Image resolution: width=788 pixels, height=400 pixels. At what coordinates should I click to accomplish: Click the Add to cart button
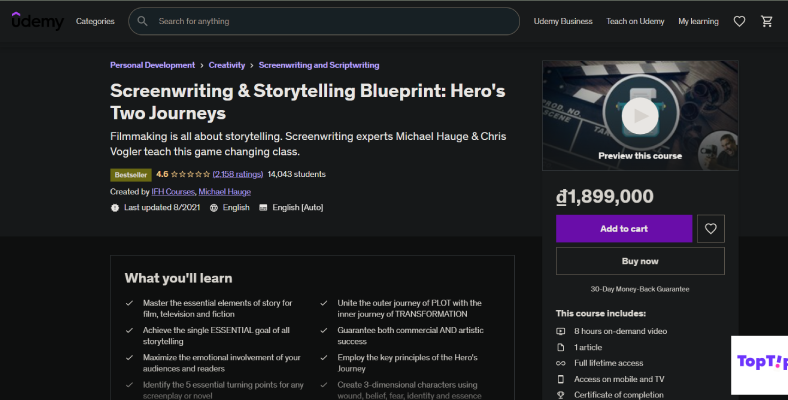[x=624, y=229]
